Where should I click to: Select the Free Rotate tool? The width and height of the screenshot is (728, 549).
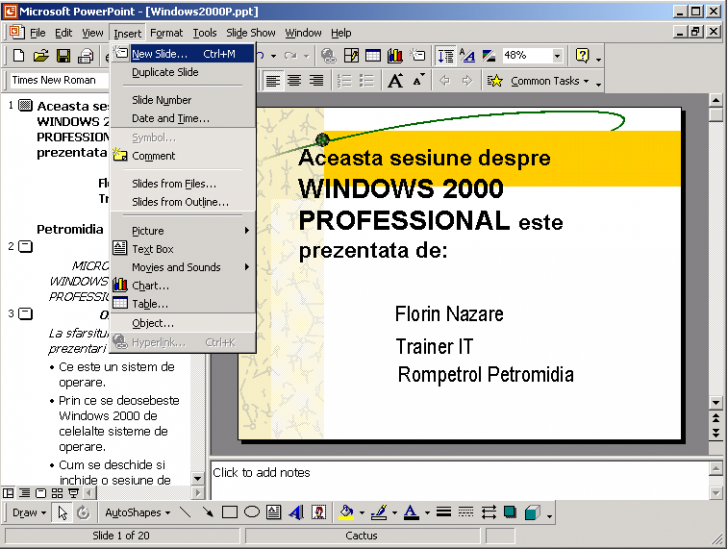83,513
